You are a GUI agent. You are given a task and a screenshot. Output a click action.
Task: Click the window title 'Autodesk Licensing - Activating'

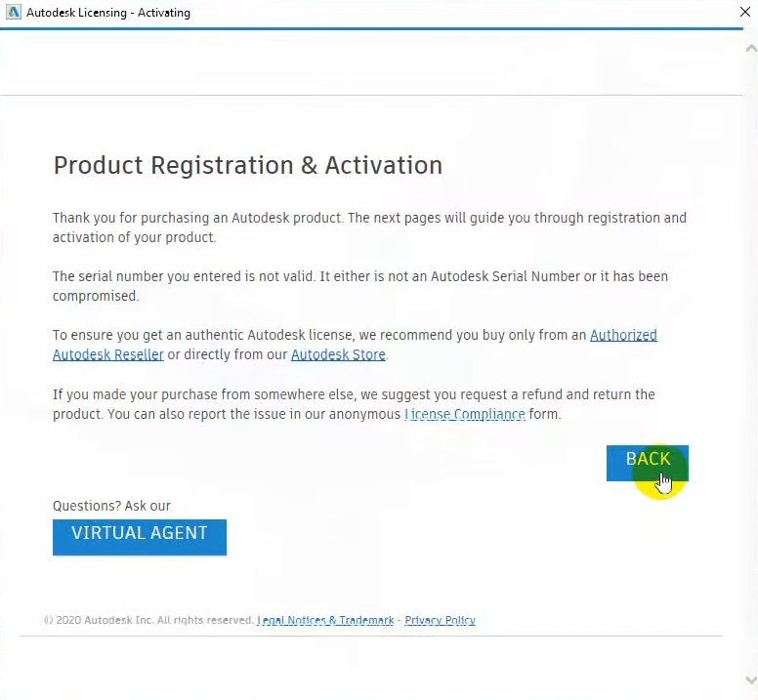(108, 14)
